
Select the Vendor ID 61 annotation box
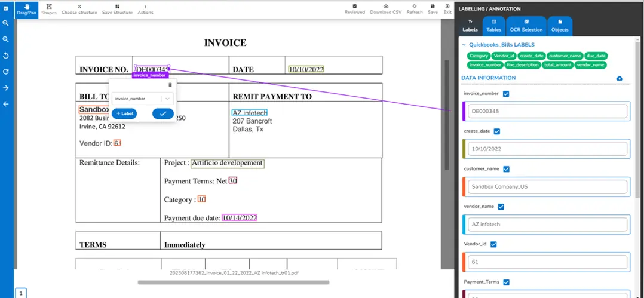point(118,143)
